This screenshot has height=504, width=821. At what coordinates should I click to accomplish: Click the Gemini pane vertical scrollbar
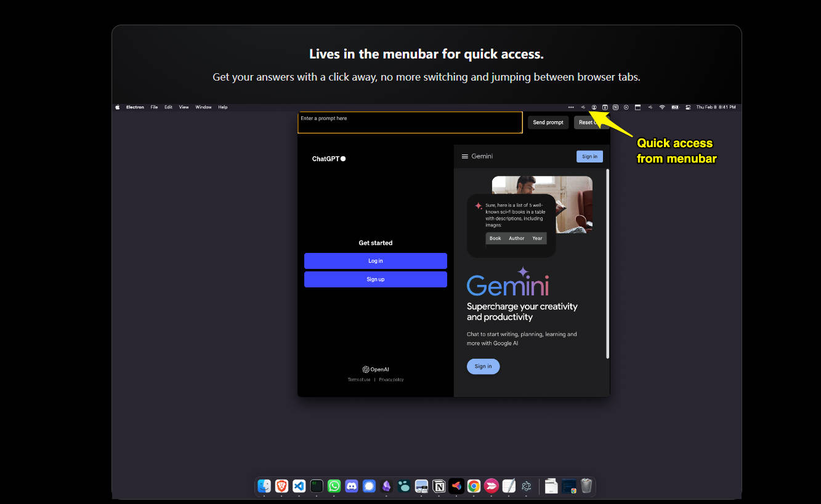[x=608, y=263]
